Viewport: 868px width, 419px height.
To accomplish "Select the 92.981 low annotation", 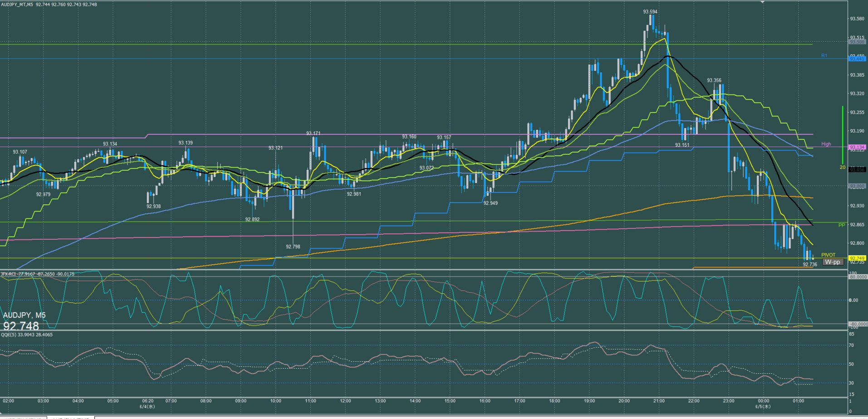I will pyautogui.click(x=354, y=194).
